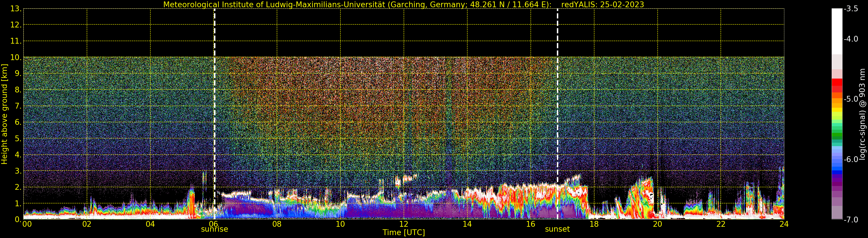
Task: Click the '-5.0' colorbar tick value
Action: point(851,99)
